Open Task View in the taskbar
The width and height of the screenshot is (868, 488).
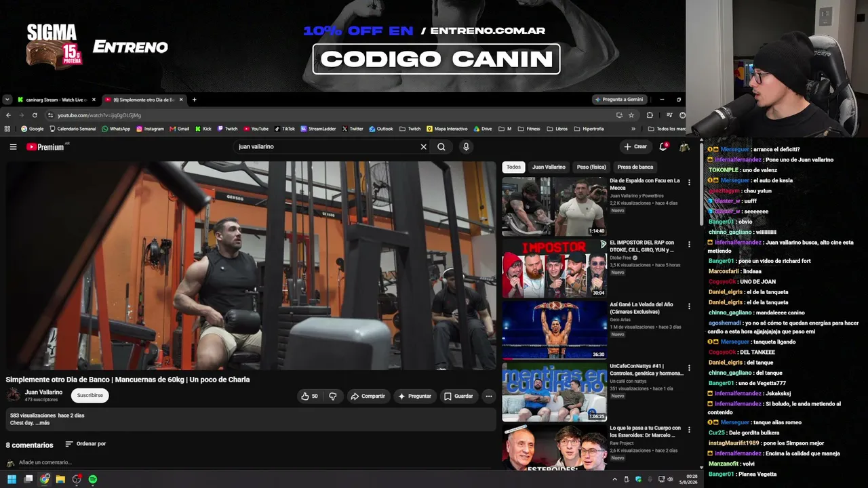click(x=28, y=479)
